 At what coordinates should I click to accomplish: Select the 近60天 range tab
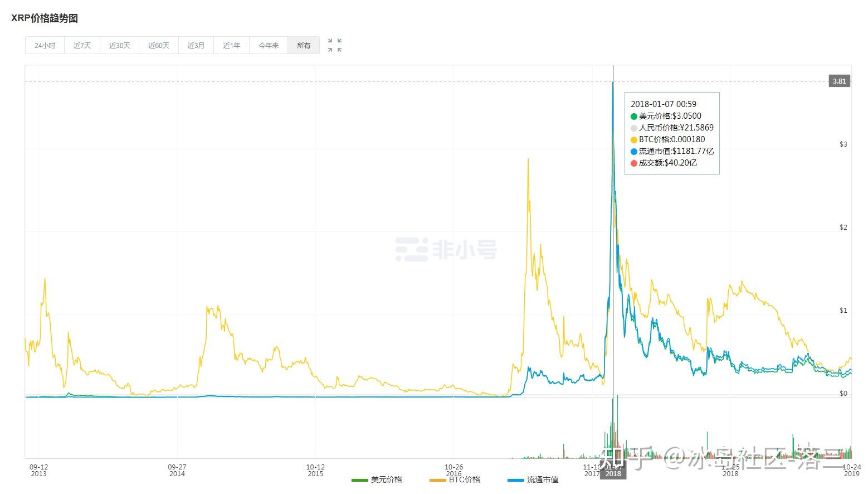click(158, 45)
